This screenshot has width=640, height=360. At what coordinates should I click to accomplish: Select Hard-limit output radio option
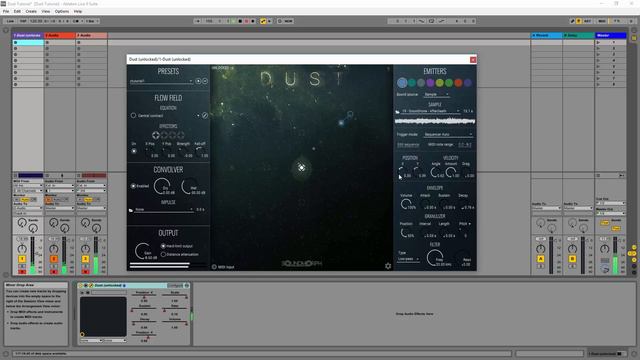(163, 246)
